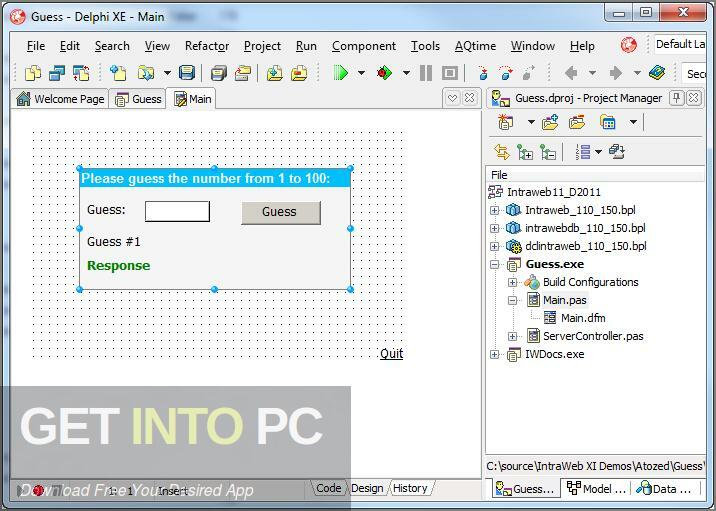The image size is (716, 511).
Task: Expand intrawebdb_110_150.bpl tree node
Action: point(495,228)
